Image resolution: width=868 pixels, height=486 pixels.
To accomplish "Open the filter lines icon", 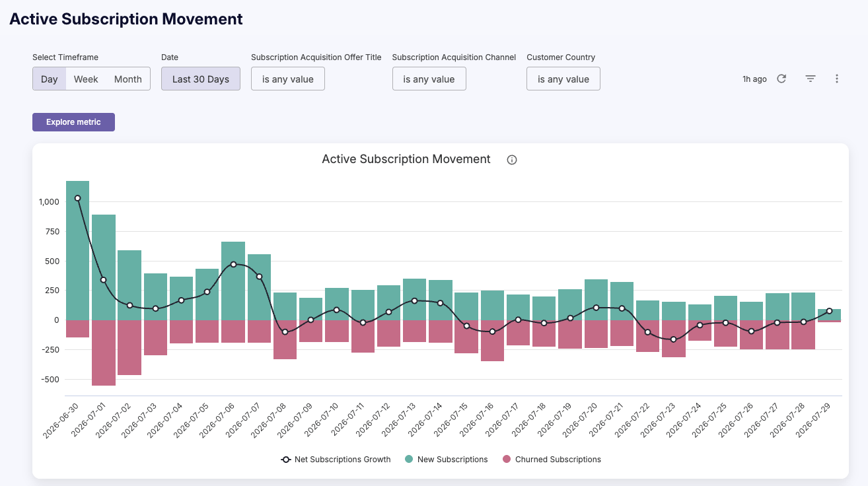I will pyautogui.click(x=811, y=79).
